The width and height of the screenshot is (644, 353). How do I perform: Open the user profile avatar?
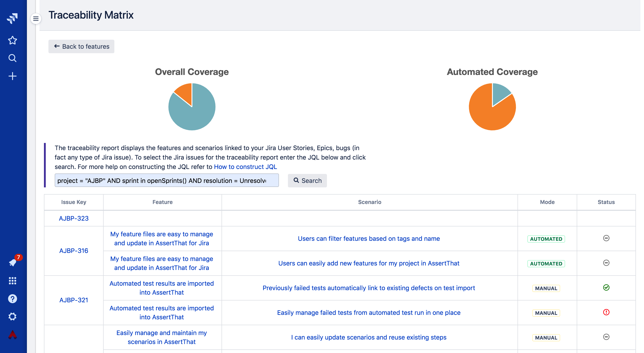(12, 335)
